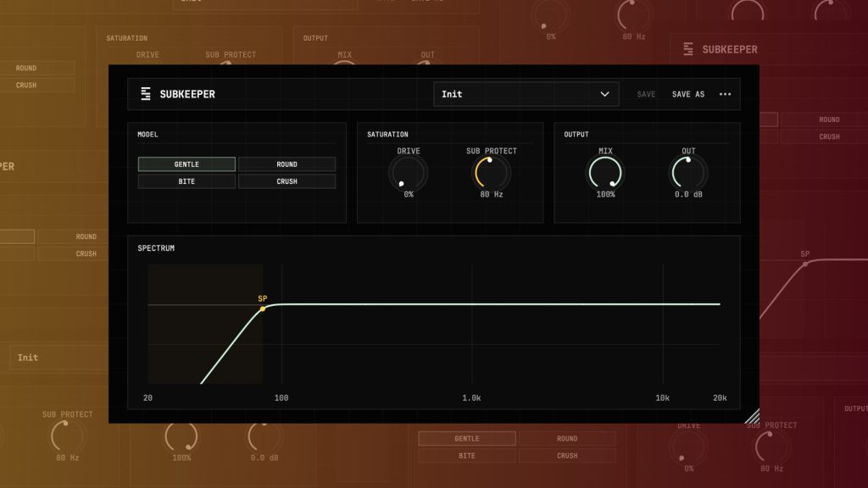Image resolution: width=868 pixels, height=488 pixels.
Task: Select the GENTLE saturation model
Action: (186, 164)
